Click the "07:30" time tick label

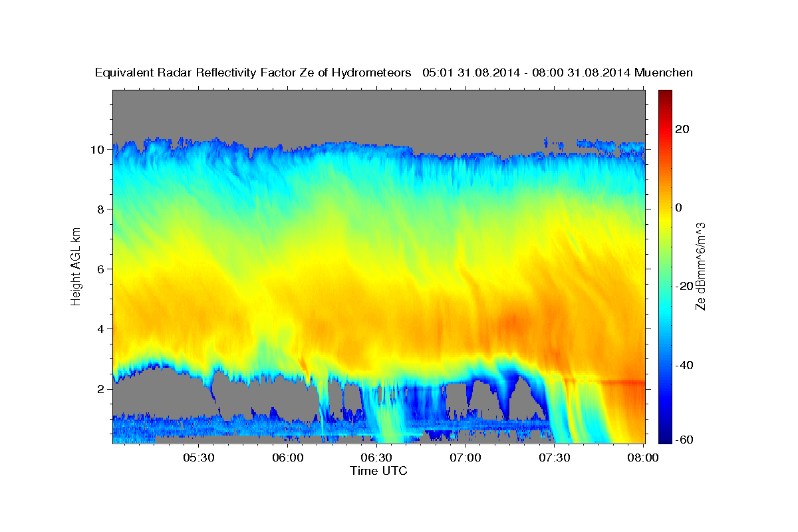[x=555, y=458]
